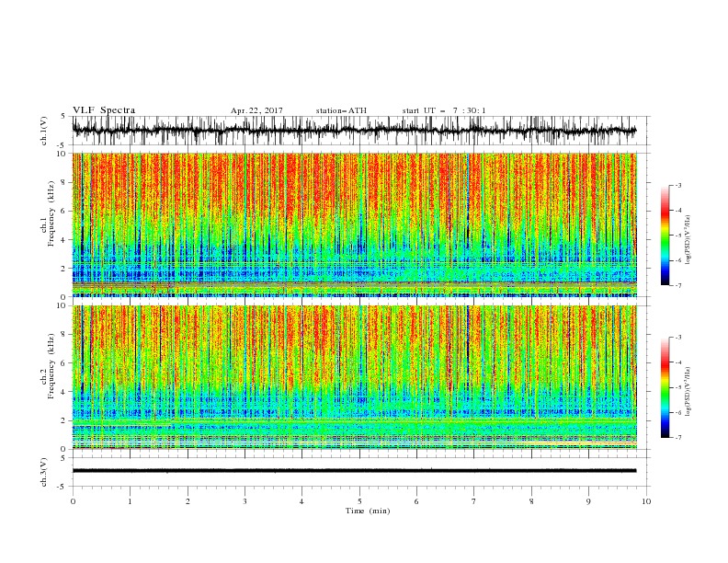728x563 pixels.
Task: Click the time axis tick label "9"
Action: (588, 501)
